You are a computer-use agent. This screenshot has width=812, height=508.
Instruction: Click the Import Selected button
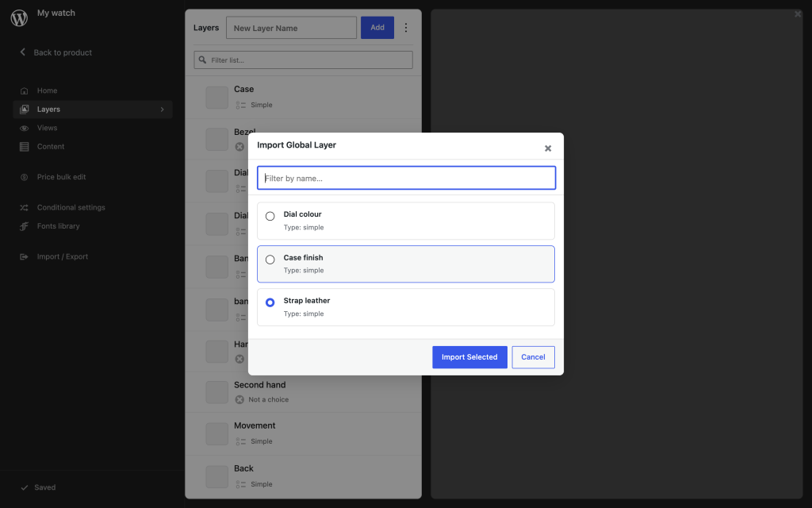click(x=469, y=357)
